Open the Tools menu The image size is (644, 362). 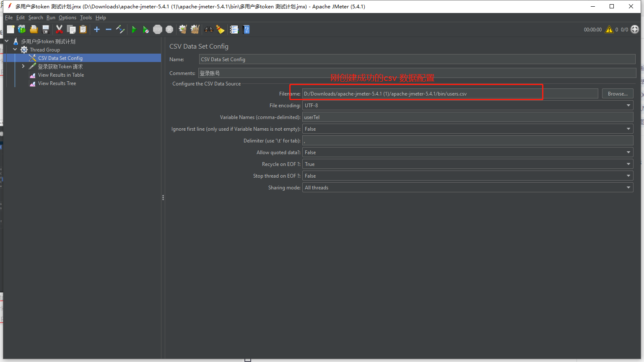86,18
